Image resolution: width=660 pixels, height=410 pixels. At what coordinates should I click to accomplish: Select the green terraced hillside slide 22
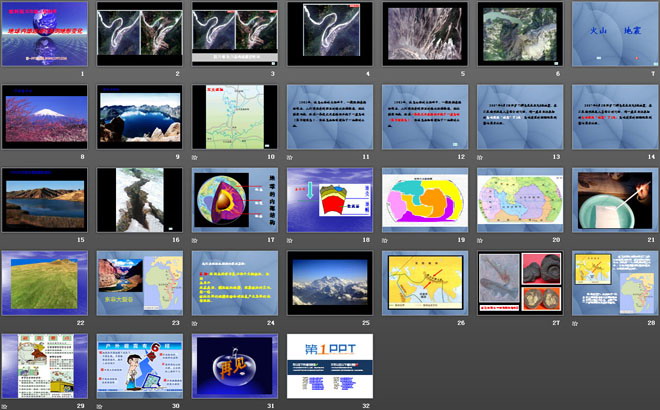(44, 282)
